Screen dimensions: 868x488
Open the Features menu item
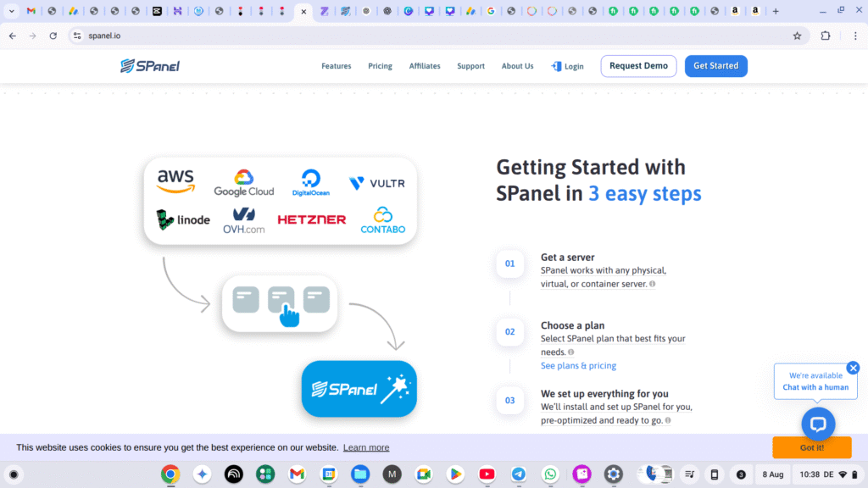tap(336, 66)
